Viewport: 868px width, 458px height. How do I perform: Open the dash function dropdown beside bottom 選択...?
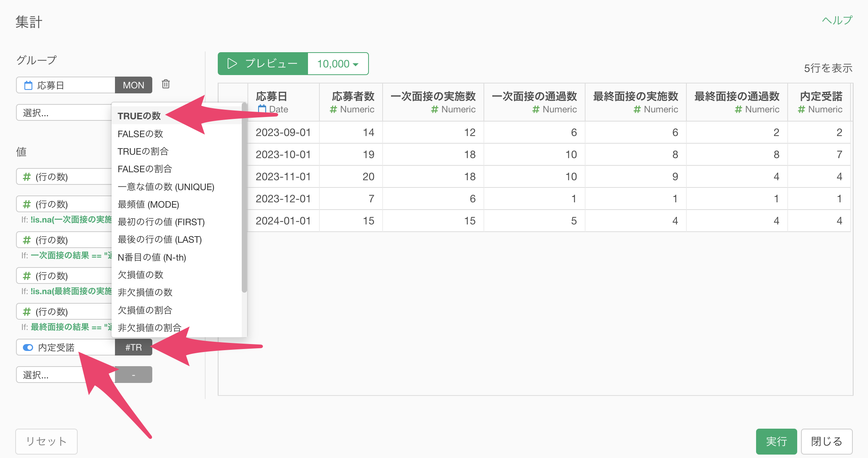point(134,375)
